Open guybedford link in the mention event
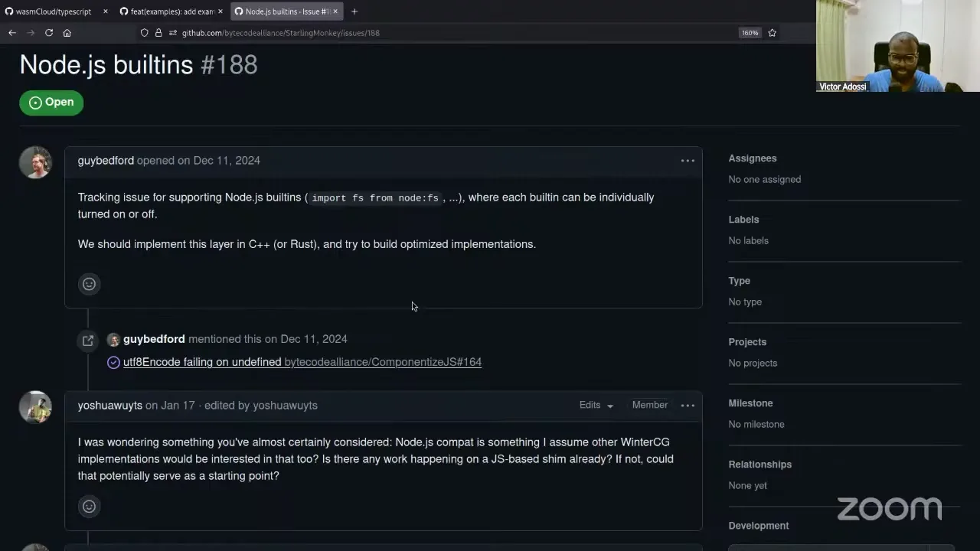Image resolution: width=980 pixels, height=551 pixels. coord(154,339)
